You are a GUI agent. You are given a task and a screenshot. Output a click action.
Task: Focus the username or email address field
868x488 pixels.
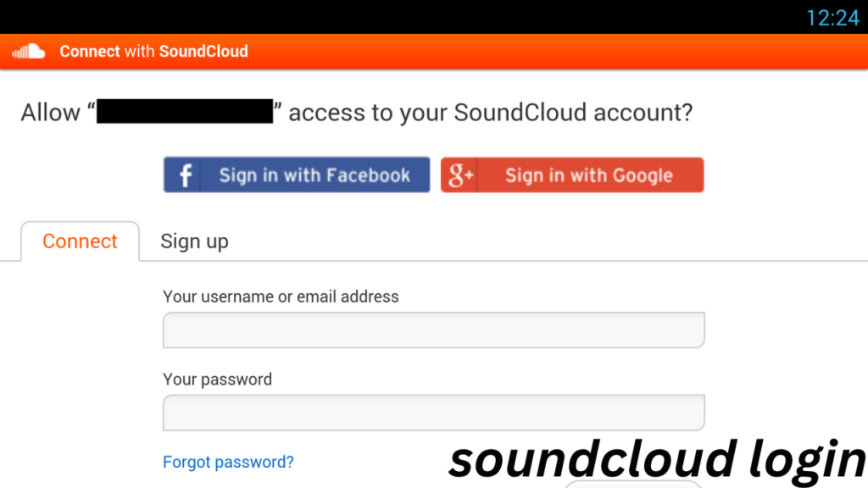(x=433, y=330)
